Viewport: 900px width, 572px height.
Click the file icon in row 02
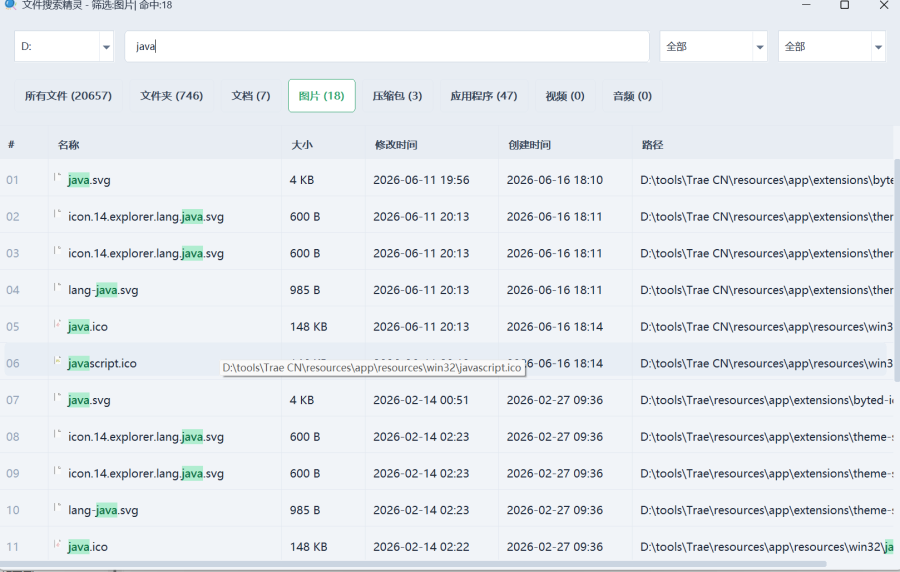[57, 214]
